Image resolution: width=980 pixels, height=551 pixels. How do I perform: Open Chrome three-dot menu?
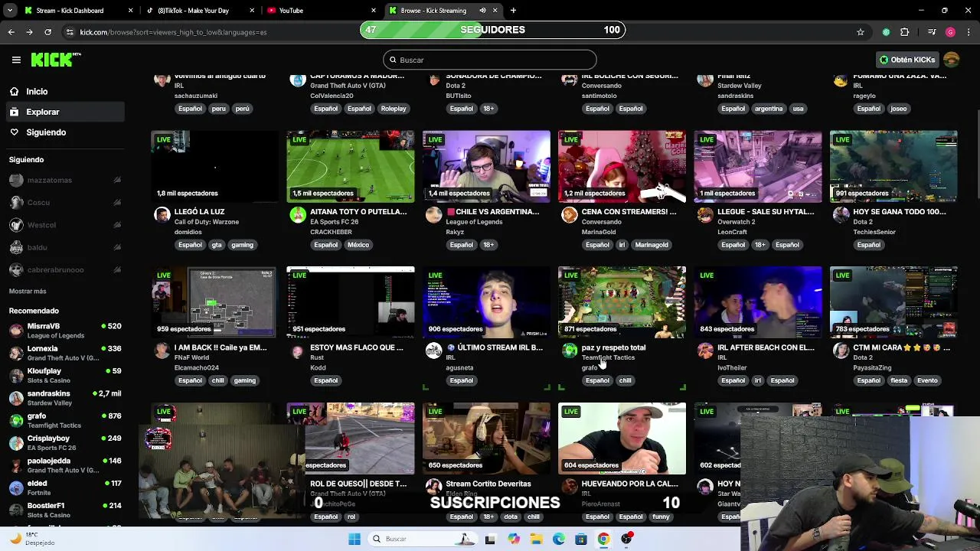tap(969, 32)
